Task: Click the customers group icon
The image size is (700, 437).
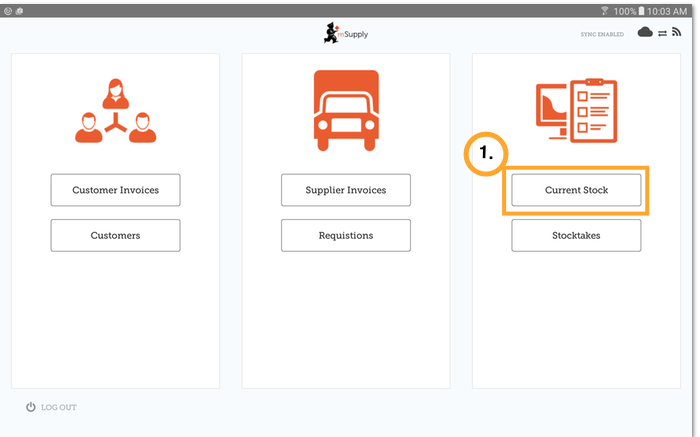Action: click(115, 109)
